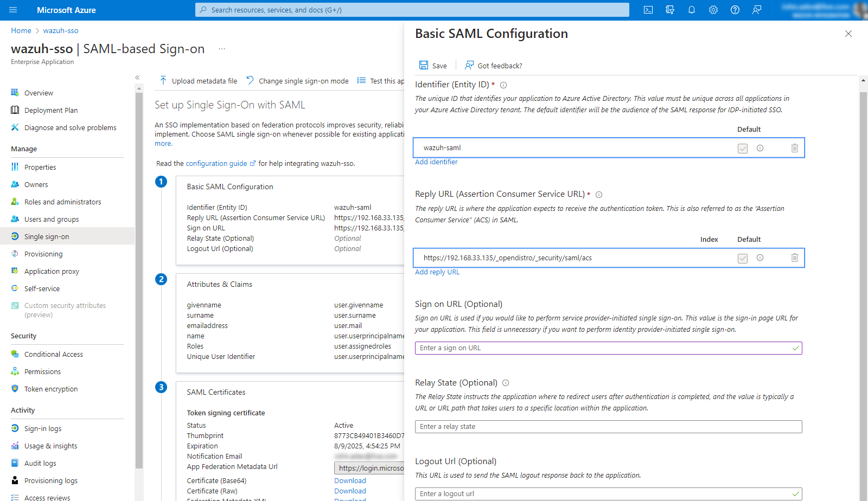Click the 'more.' link under SSO description
Viewport: 868px width, 501px height.
(x=163, y=144)
